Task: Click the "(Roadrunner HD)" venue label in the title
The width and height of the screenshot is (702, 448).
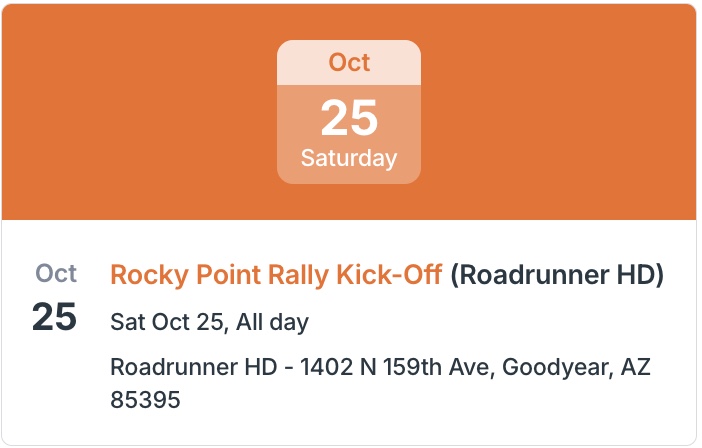Action: click(557, 275)
